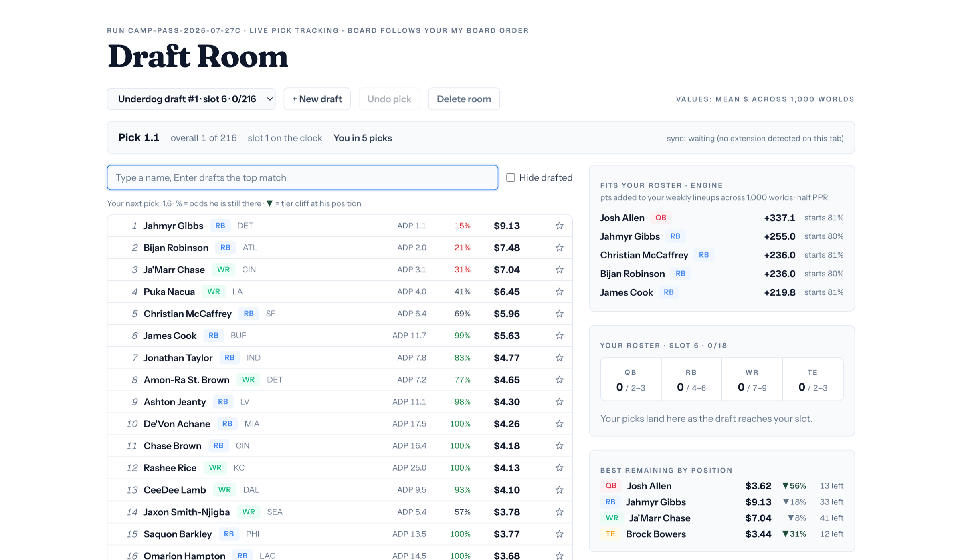962x560 pixels.
Task: Click Jahmyr Gibbs in Best Remaining by Position
Action: [x=656, y=502]
